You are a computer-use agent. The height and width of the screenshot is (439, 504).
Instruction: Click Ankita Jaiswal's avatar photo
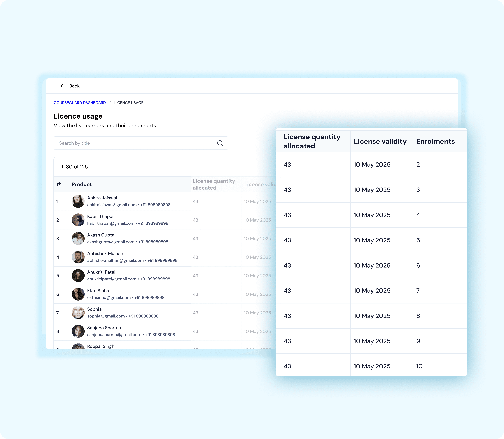click(78, 201)
